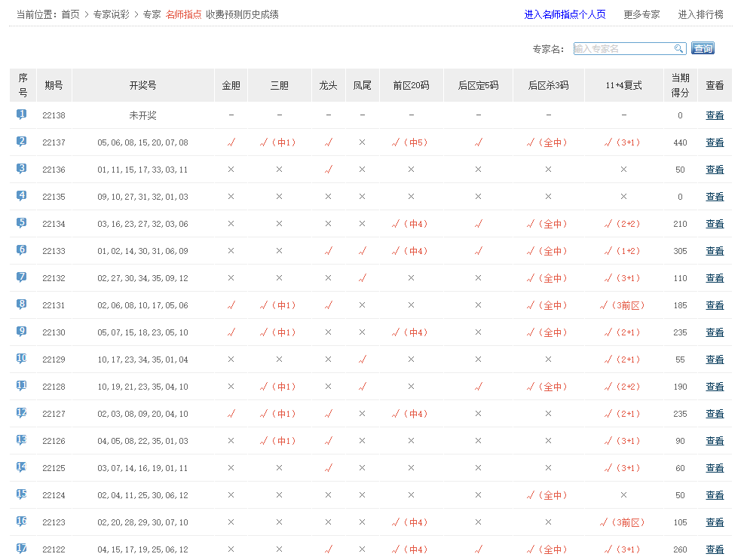This screenshot has width=744, height=560.
Task: Open 进入名师指点个人页 link
Action: 565,14
